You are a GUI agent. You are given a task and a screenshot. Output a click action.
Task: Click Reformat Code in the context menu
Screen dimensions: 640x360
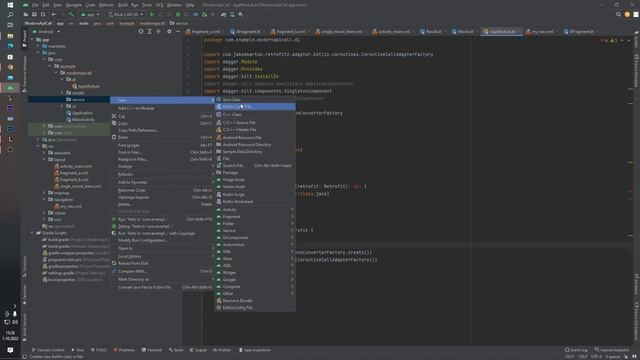click(x=162, y=190)
